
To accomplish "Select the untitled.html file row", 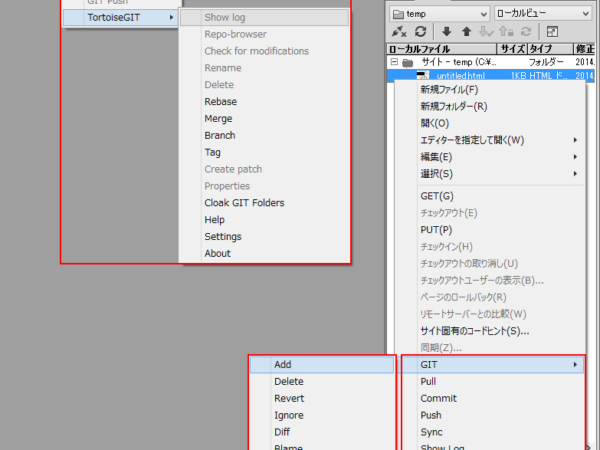I will [491, 75].
